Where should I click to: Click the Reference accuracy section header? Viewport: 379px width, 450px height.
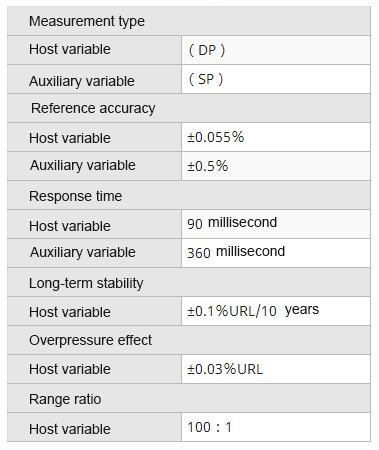pyautogui.click(x=189, y=108)
